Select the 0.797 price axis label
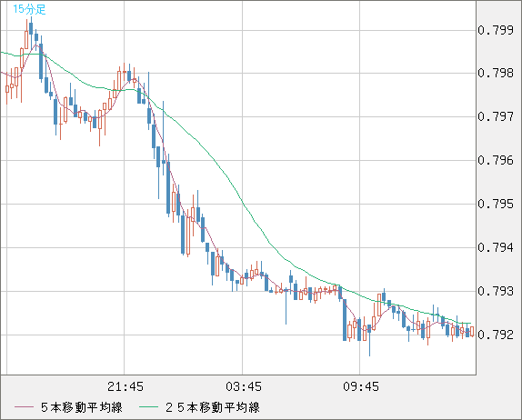This screenshot has height=420, width=522. pyautogui.click(x=496, y=116)
